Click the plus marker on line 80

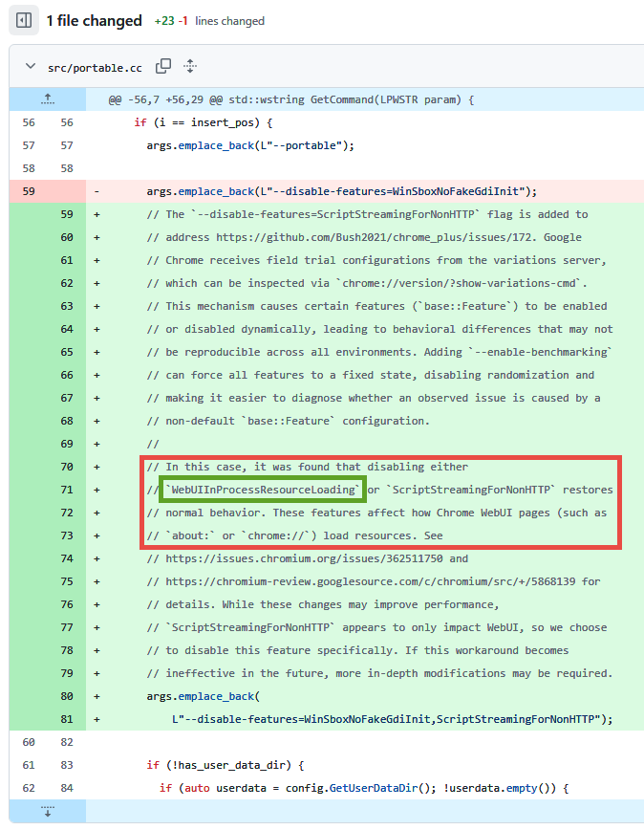(97, 696)
